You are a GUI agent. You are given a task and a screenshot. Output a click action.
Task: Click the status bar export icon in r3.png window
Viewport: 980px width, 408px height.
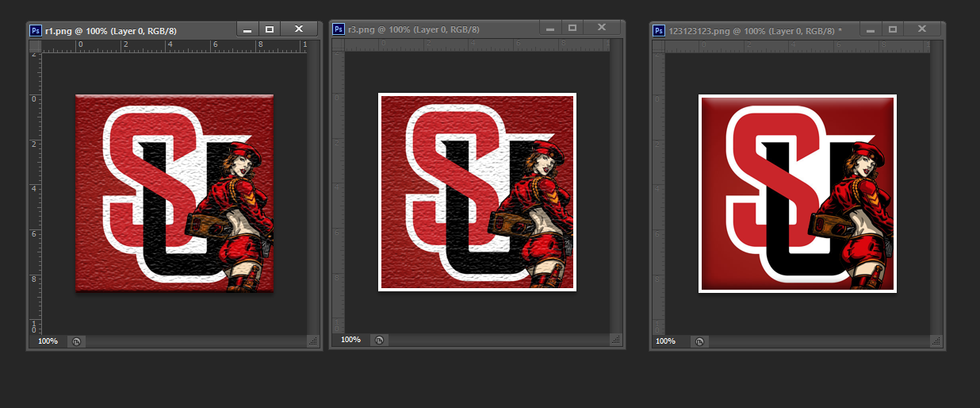click(380, 340)
